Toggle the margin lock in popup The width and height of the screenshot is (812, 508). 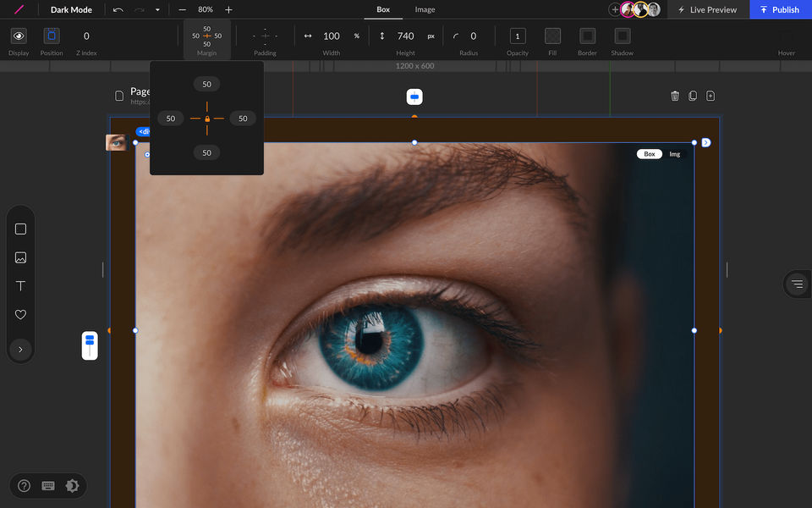[x=207, y=119]
